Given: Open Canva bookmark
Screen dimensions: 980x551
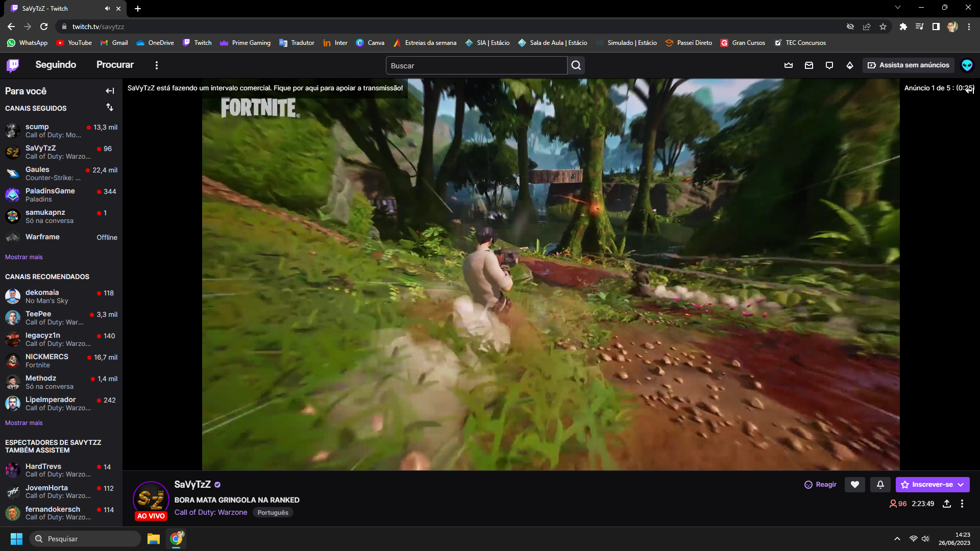Looking at the screenshot, I should 371,43.
